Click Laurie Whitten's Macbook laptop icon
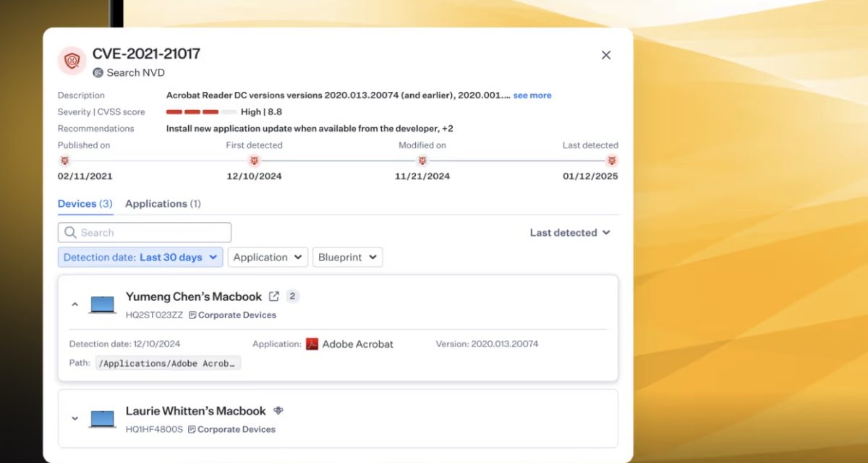Screen dimensions: 868x463 [103, 419]
